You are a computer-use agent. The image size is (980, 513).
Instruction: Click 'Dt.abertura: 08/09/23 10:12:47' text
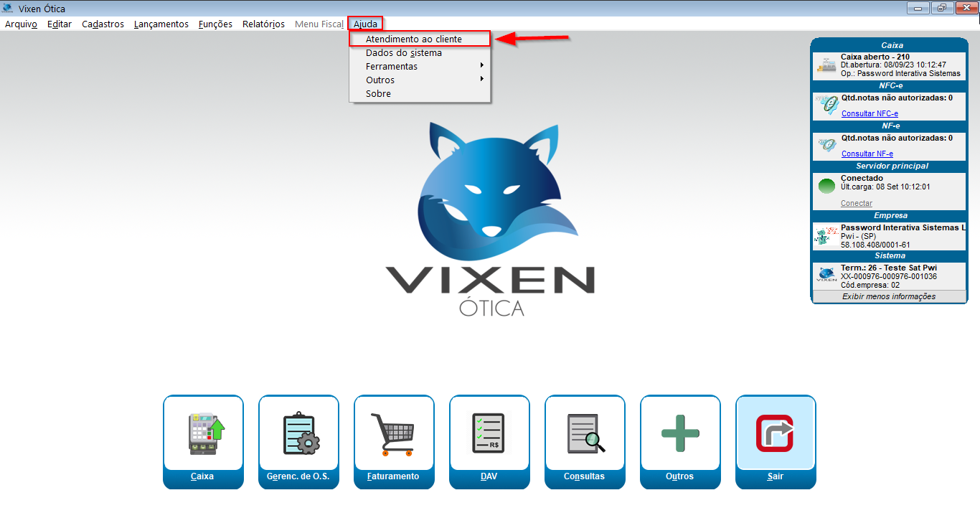click(x=893, y=65)
